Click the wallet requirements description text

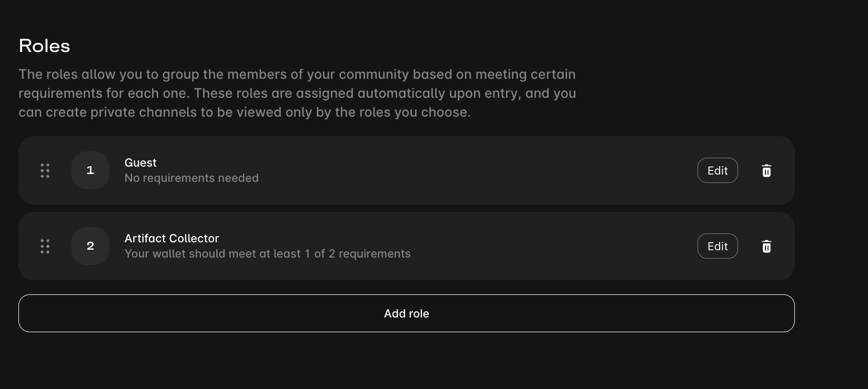tap(267, 254)
